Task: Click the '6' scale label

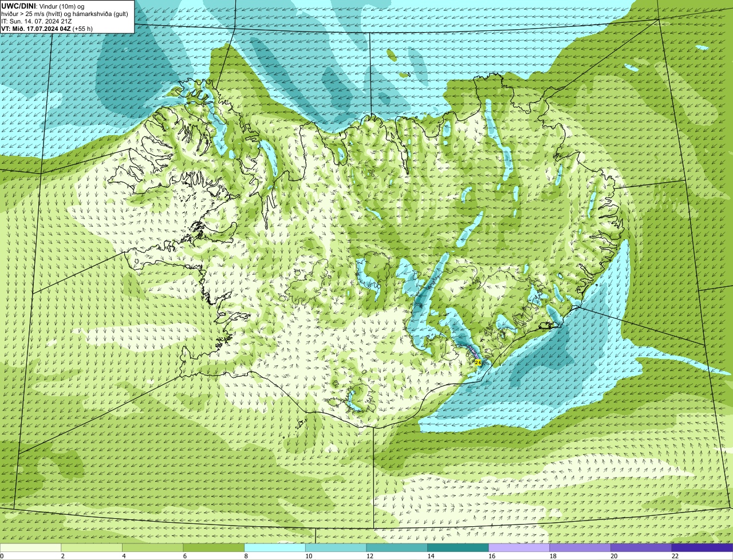Action: coord(184,556)
